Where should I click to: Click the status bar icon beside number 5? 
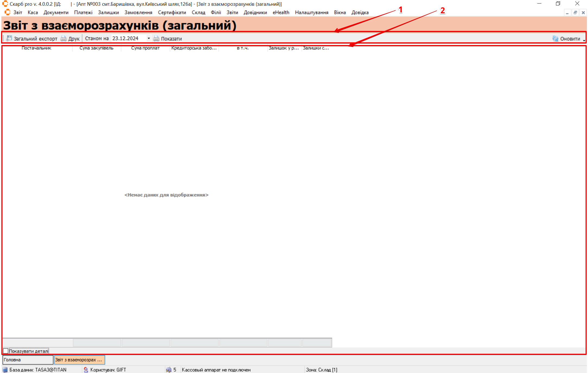(168, 369)
